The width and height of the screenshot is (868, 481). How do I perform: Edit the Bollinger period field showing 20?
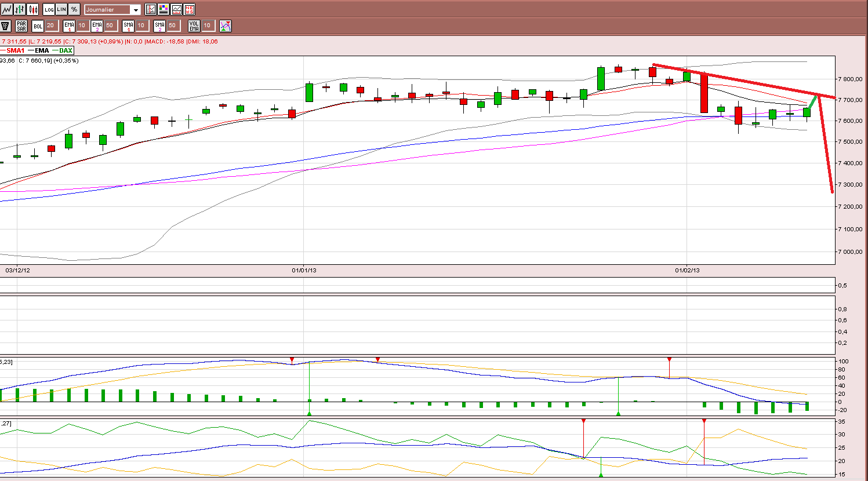tap(51, 25)
